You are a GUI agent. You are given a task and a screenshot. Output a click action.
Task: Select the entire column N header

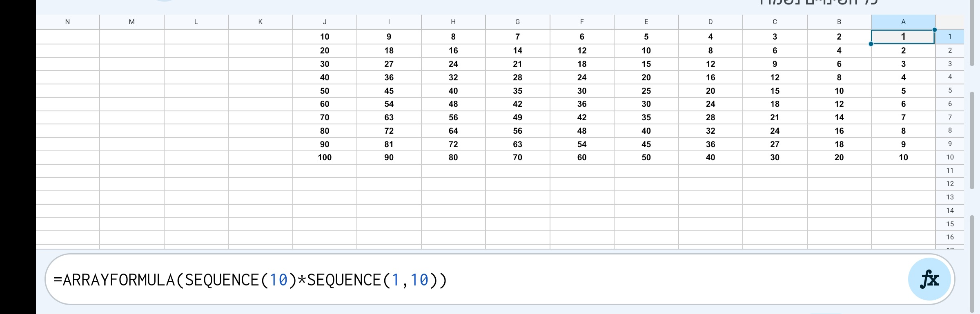pos(67,22)
